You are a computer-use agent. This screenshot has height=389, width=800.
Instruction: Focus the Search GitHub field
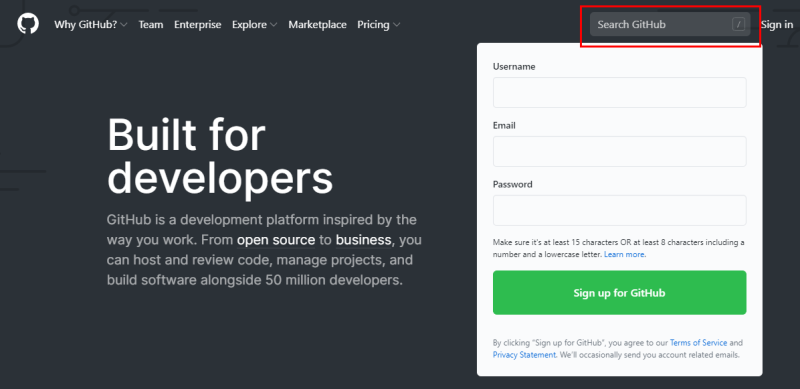[670, 24]
